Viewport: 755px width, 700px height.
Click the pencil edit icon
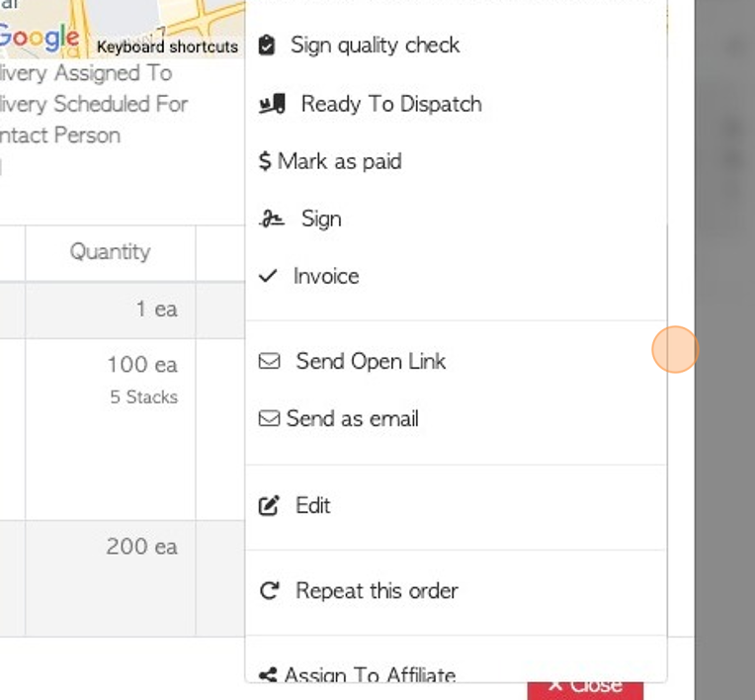(x=269, y=506)
